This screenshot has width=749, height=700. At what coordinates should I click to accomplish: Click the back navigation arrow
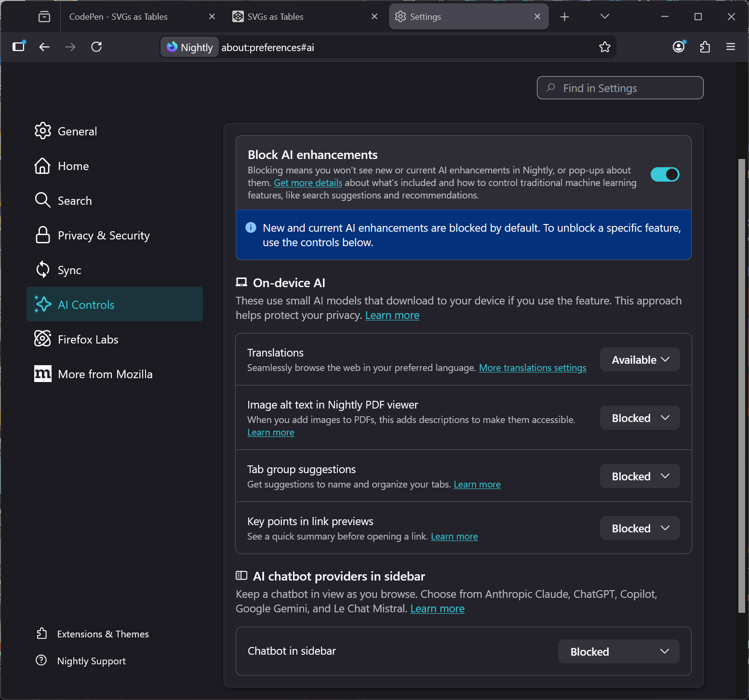tap(44, 47)
